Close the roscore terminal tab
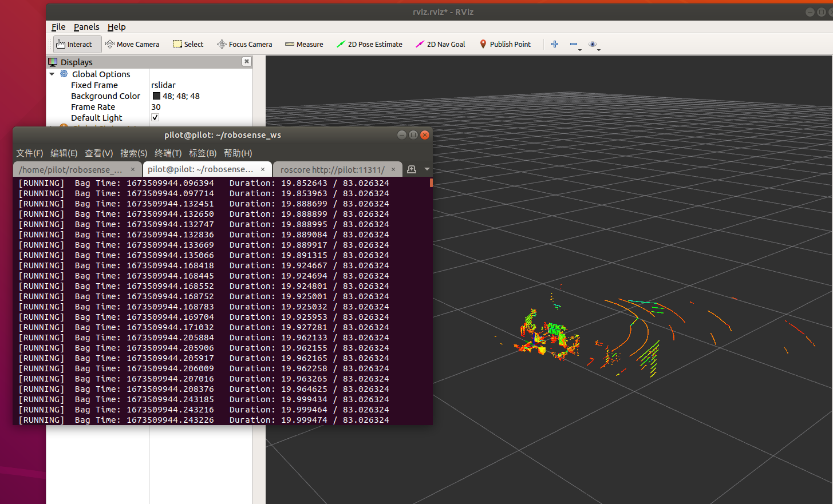 pos(393,169)
